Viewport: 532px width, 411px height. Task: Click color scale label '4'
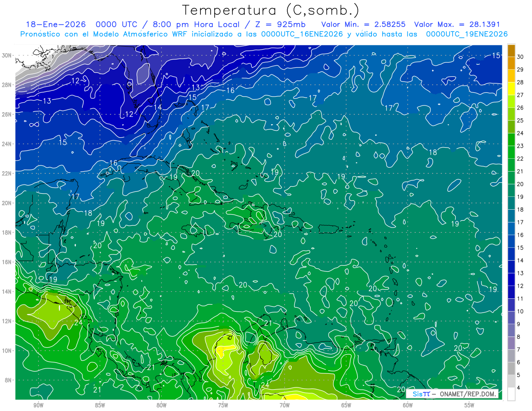point(519,388)
